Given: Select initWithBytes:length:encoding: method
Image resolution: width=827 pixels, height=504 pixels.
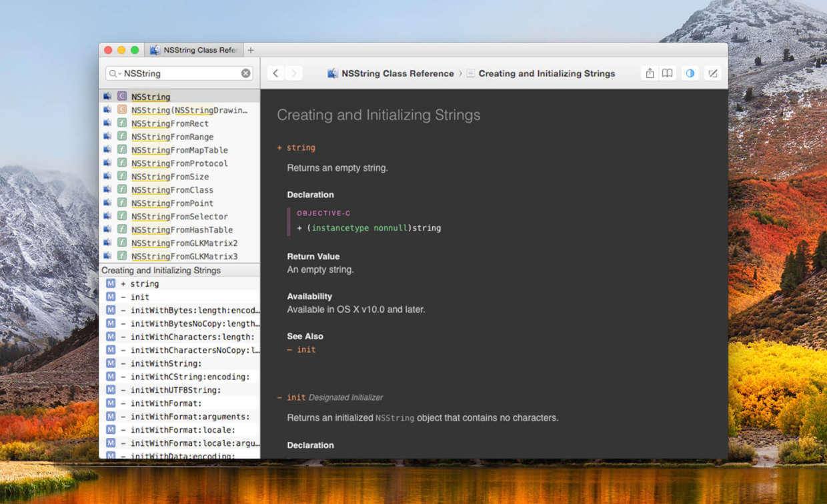Looking at the screenshot, I should pos(179,310).
